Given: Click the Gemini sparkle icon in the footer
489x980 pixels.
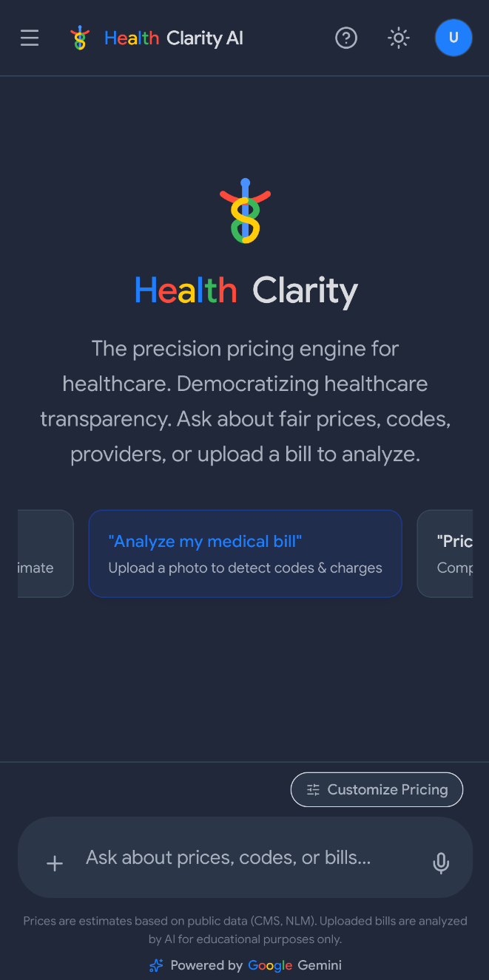Looking at the screenshot, I should [x=155, y=965].
